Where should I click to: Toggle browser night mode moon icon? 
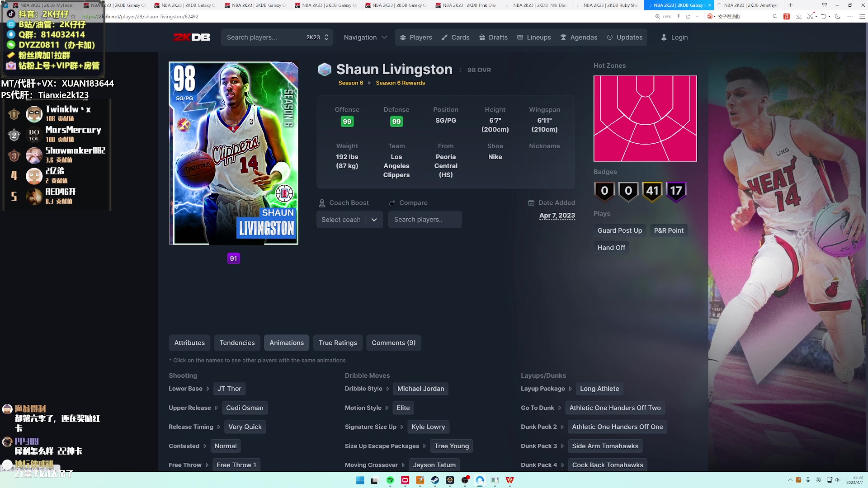click(838, 16)
